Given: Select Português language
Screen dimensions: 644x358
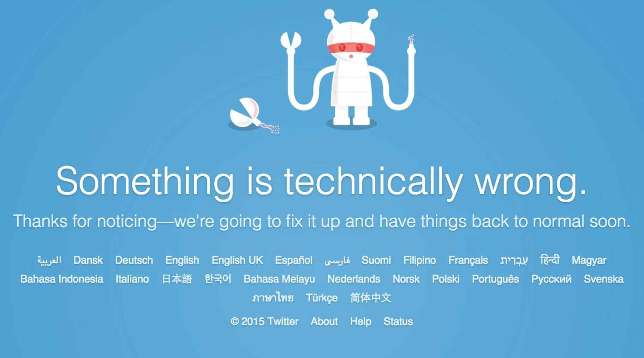Looking at the screenshot, I should point(495,279).
